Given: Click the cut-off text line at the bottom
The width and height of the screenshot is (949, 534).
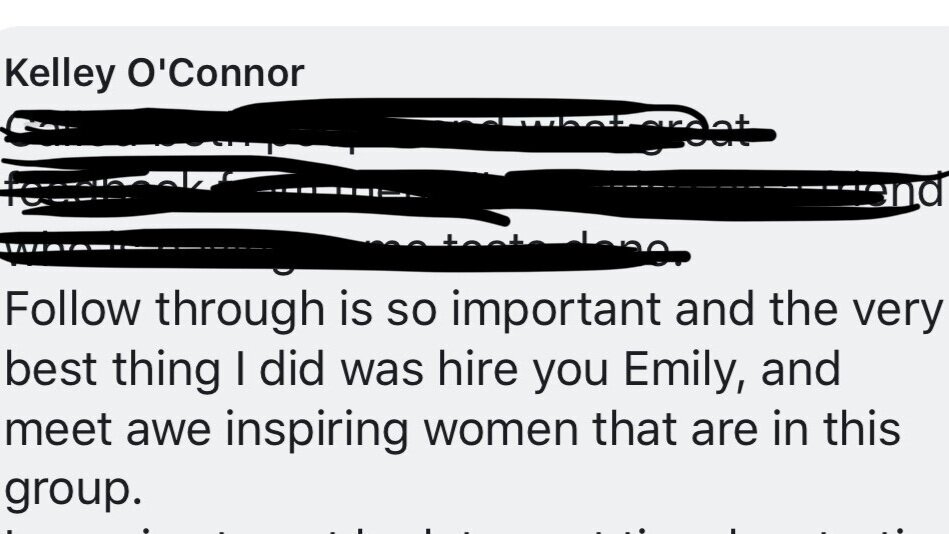Looking at the screenshot, I should [470, 526].
